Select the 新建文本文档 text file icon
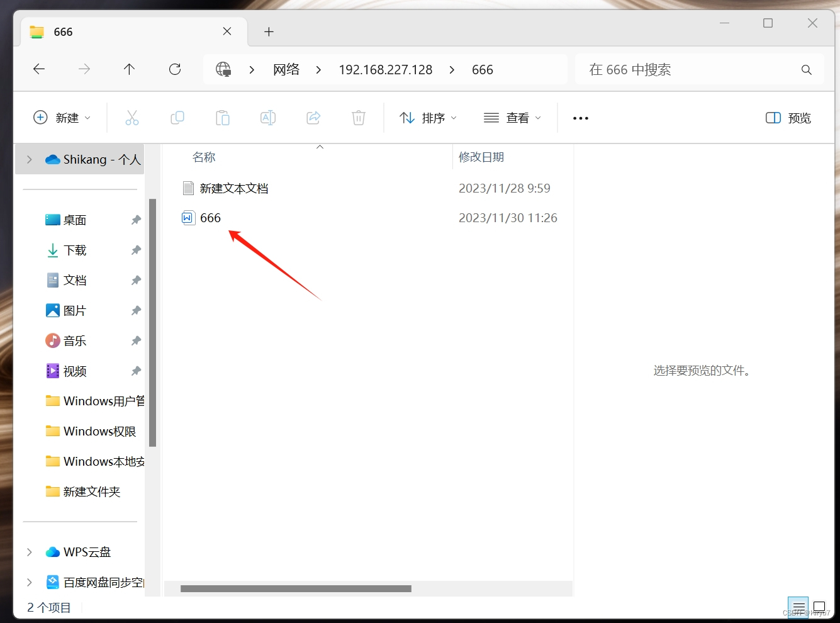Screen dimensions: 840x623 (x=188, y=188)
